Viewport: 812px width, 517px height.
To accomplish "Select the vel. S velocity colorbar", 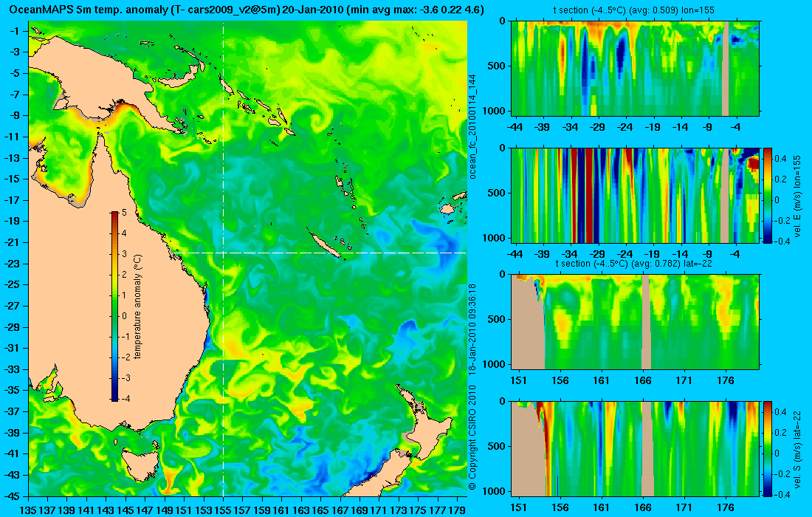I will pos(768,448).
